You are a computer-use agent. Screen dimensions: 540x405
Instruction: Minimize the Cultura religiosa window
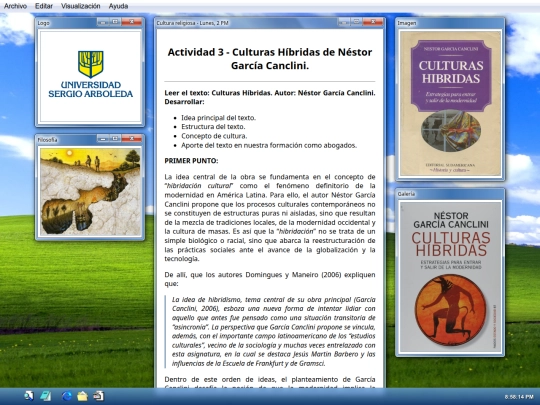click(344, 22)
